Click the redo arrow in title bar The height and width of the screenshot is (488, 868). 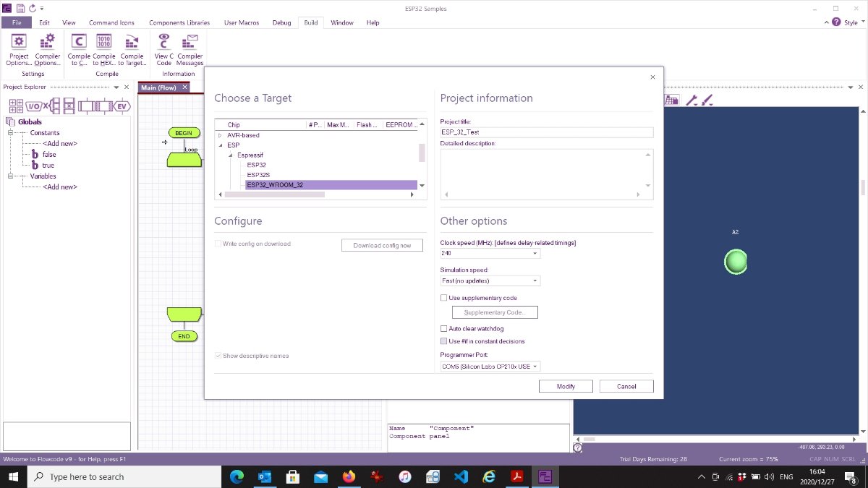pyautogui.click(x=32, y=8)
